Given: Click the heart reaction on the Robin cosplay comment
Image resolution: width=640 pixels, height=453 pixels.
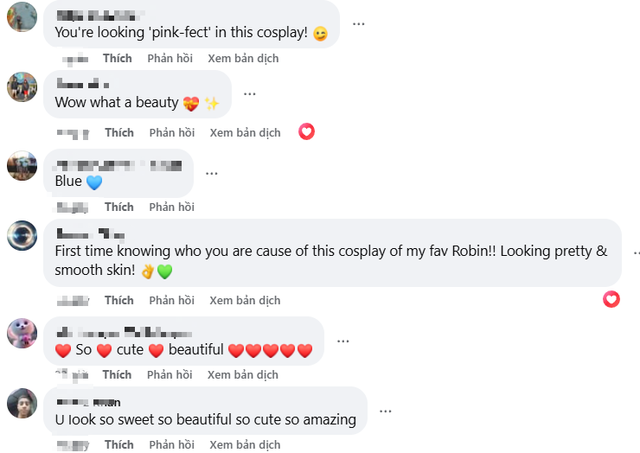Looking at the screenshot, I should 611,299.
